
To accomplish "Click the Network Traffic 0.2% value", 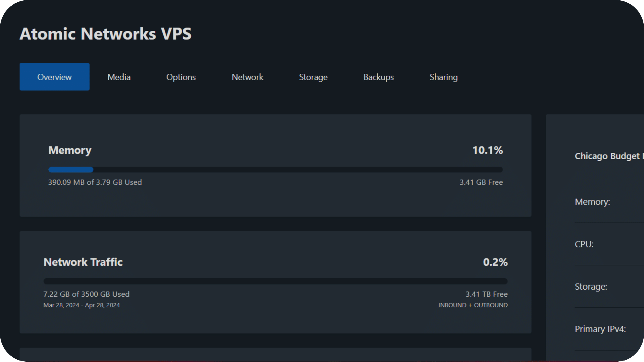I will 495,262.
